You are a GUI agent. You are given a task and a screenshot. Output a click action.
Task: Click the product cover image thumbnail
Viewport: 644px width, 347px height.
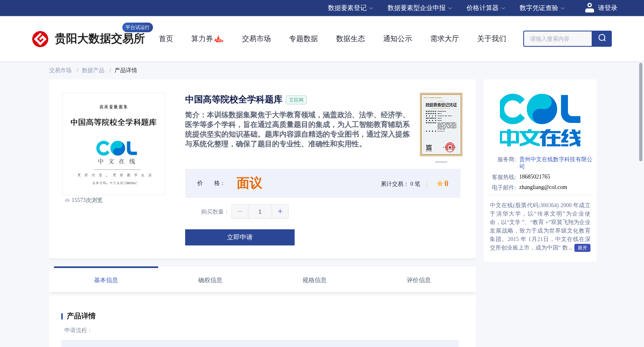[x=114, y=144]
